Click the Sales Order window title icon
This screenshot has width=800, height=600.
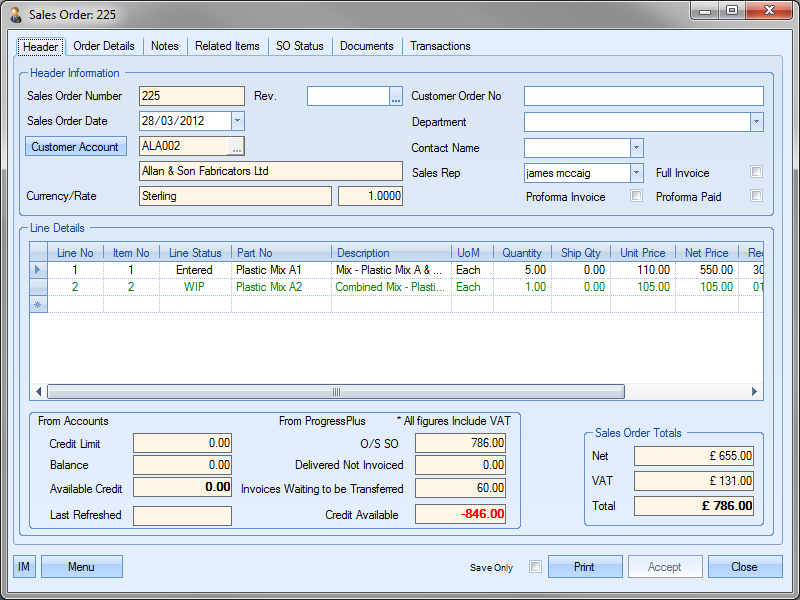[17, 15]
